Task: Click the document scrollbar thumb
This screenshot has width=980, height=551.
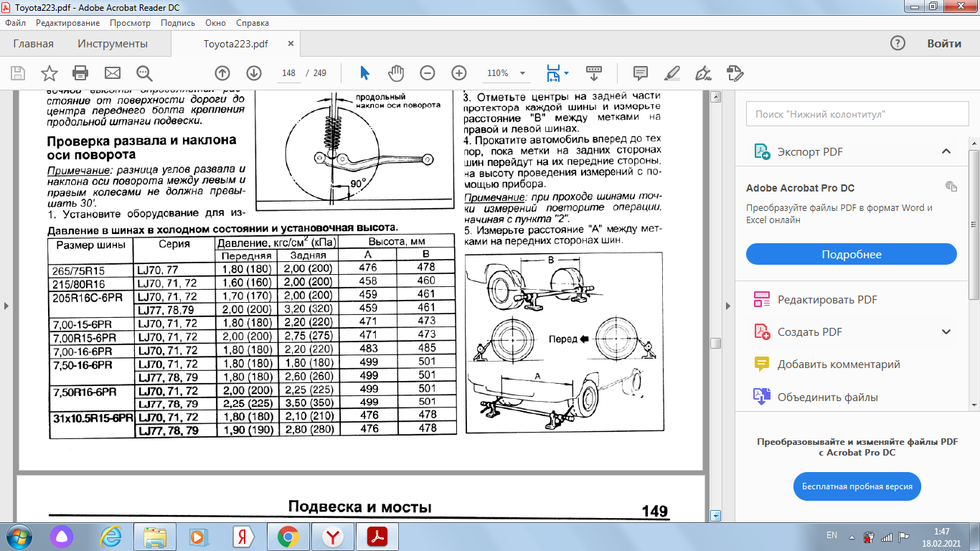Action: (715, 344)
